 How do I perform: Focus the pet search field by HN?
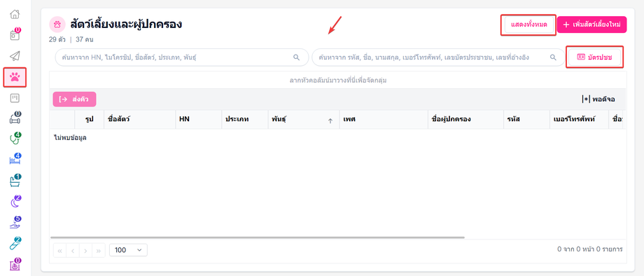181,57
